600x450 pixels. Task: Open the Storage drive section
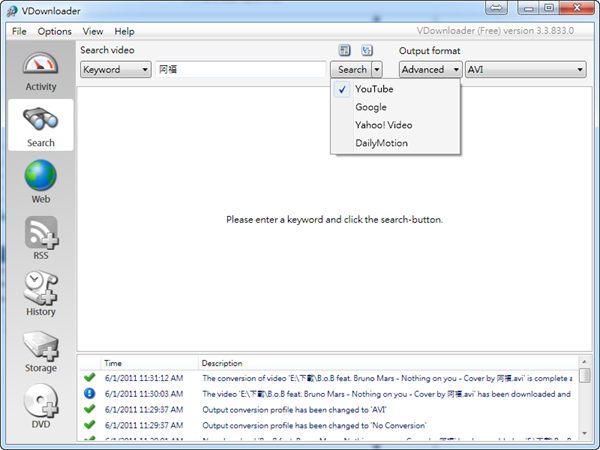tap(41, 351)
